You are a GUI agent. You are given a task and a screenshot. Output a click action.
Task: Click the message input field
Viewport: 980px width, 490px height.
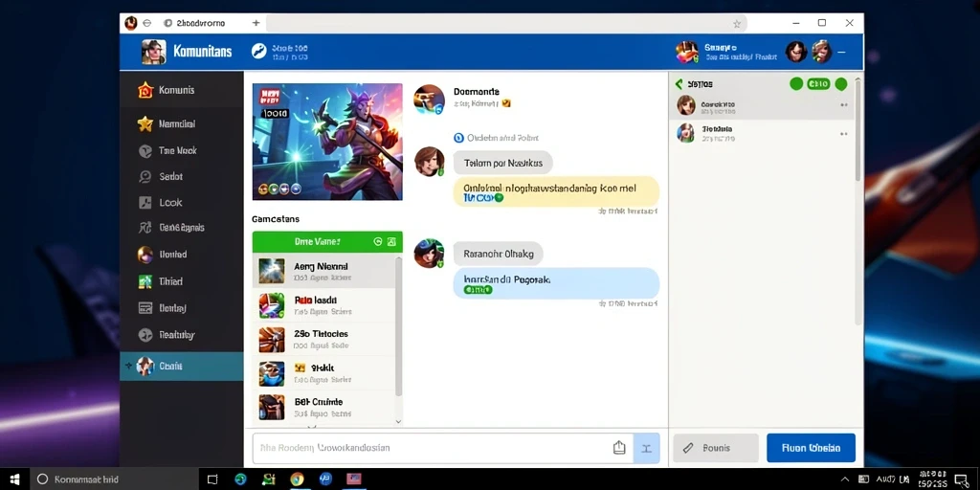430,448
